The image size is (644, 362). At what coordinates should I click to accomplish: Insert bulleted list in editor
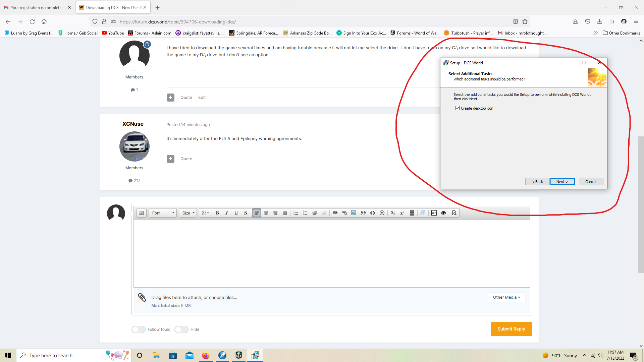(296, 213)
